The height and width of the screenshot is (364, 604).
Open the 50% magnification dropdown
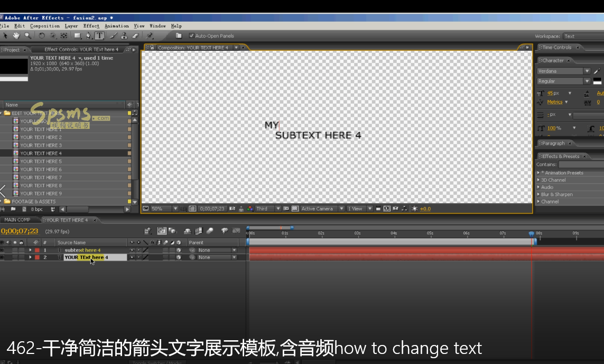(x=175, y=209)
